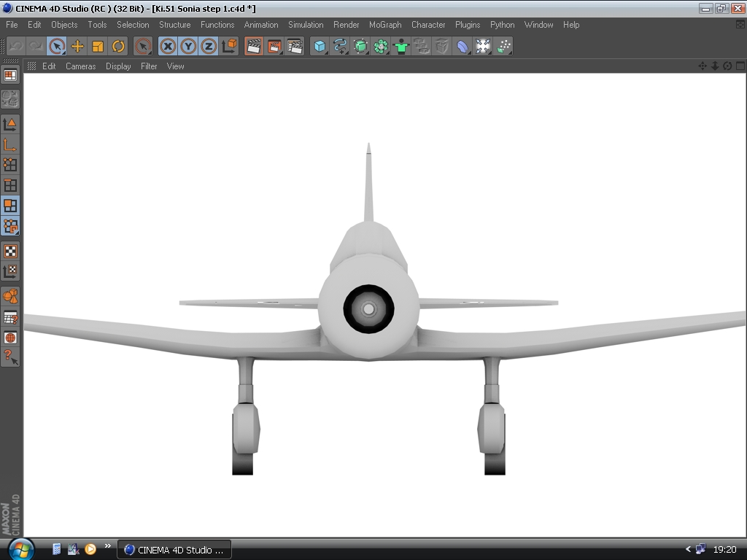Add a Cube primitive object
747x560 pixels.
(x=319, y=47)
